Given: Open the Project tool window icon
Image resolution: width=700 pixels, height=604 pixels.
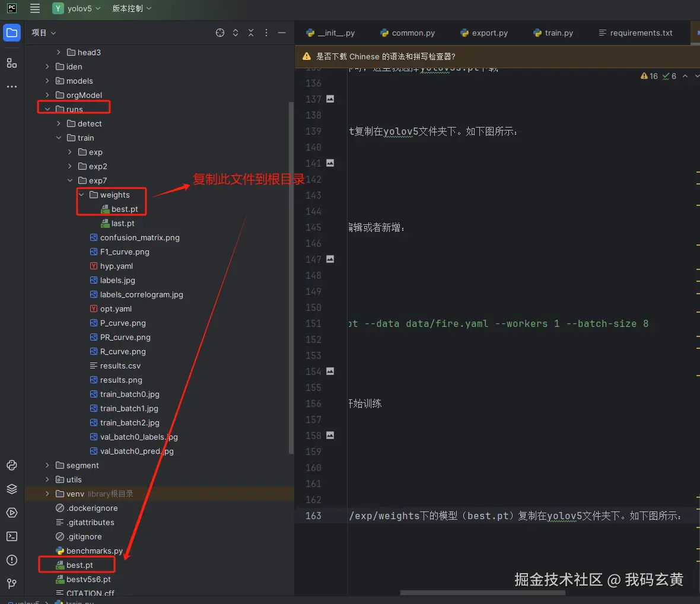Looking at the screenshot, I should coord(12,33).
